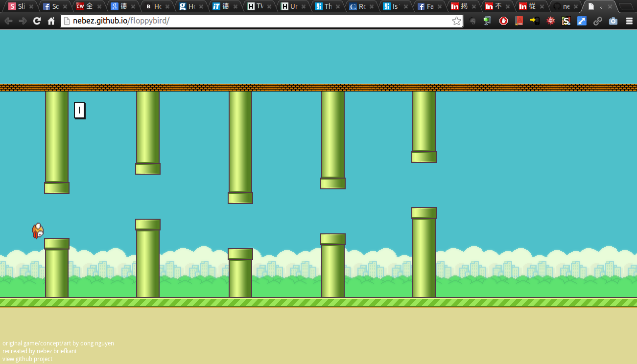Screen dimensions: 637x364
Task: Bookmark this page with the star icon
Action: click(456, 21)
